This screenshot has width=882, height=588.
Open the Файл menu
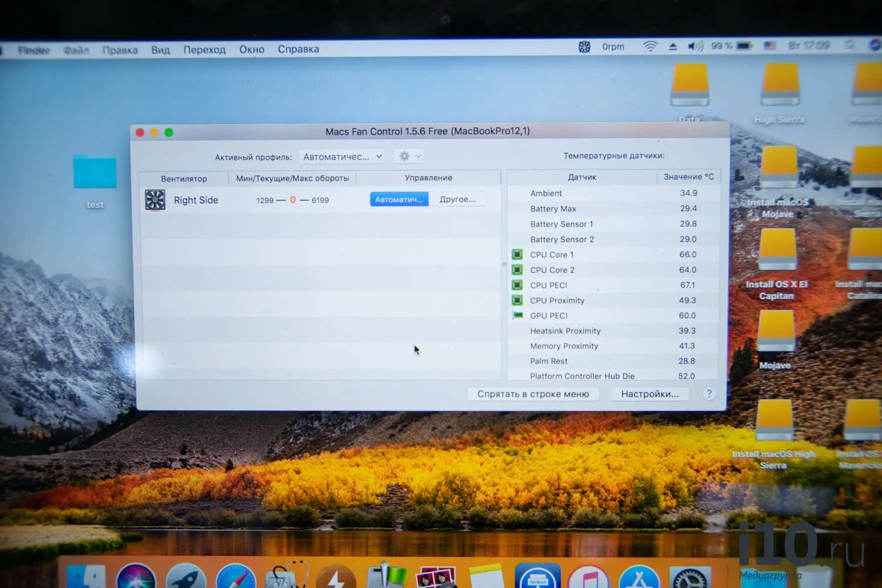(76, 50)
